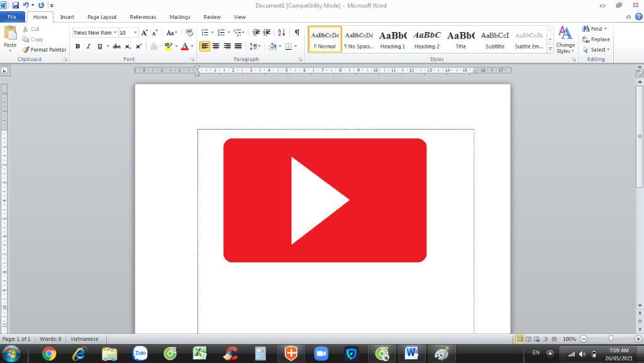The image size is (644, 363).
Task: Open the font name dropdown
Action: [x=116, y=33]
